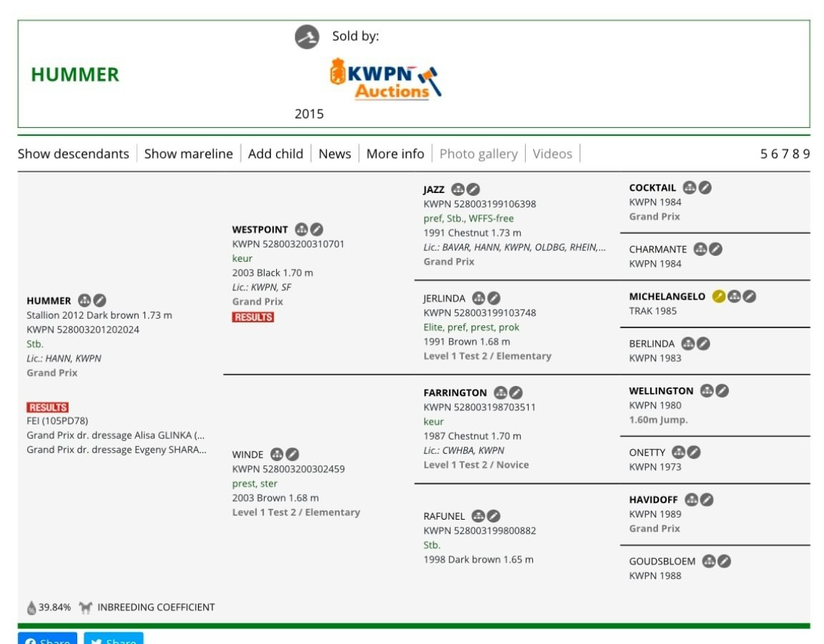Open the JERLINDA horse page

pyautogui.click(x=443, y=299)
